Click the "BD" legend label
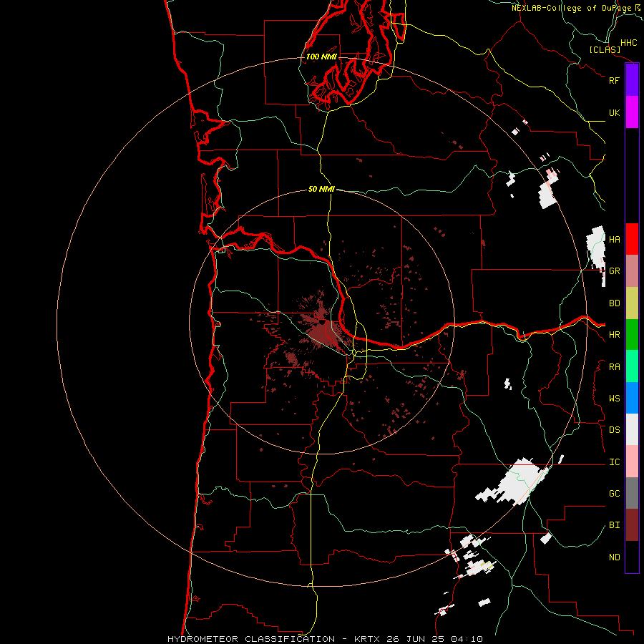 tap(614, 303)
